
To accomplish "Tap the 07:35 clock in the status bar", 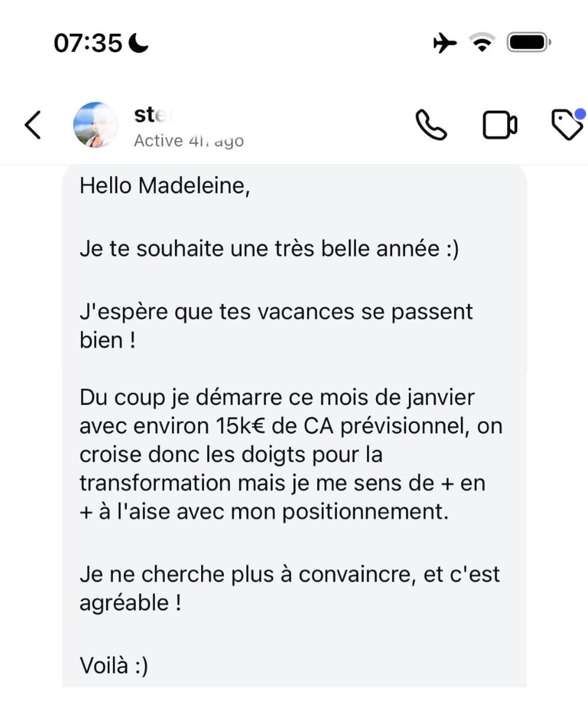I will click(x=88, y=43).
